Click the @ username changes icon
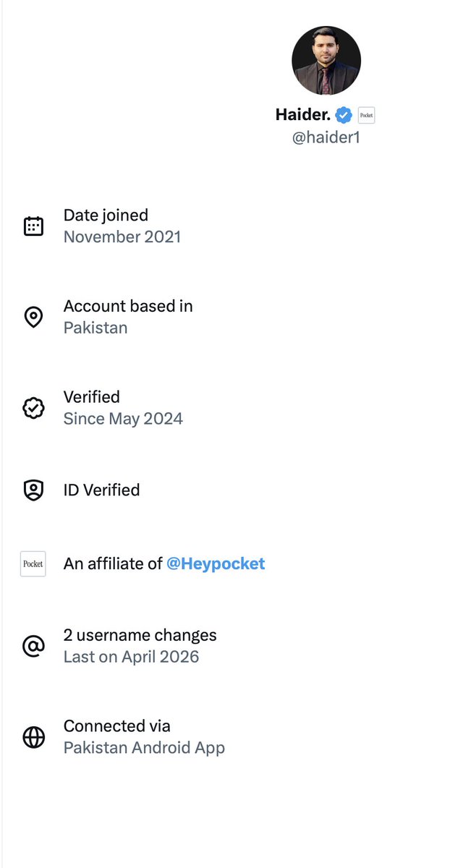The width and height of the screenshot is (471, 868). [33, 646]
